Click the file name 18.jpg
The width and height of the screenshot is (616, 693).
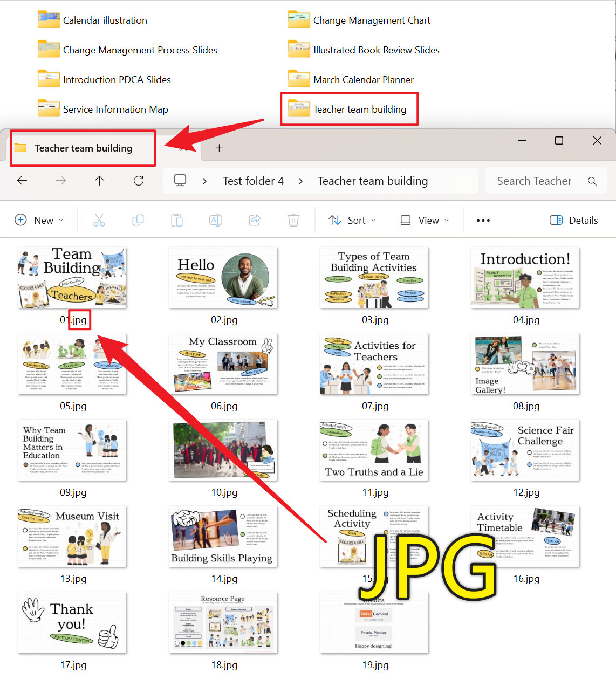click(x=224, y=665)
